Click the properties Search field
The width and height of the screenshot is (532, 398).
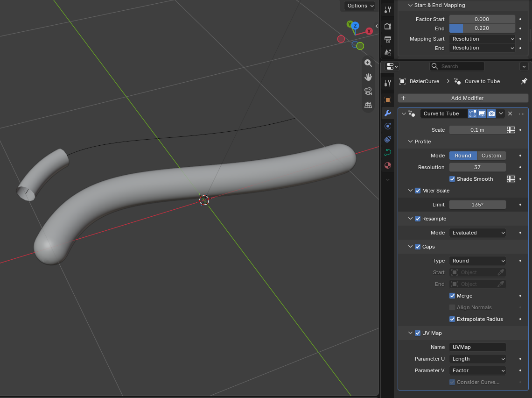[x=457, y=66]
